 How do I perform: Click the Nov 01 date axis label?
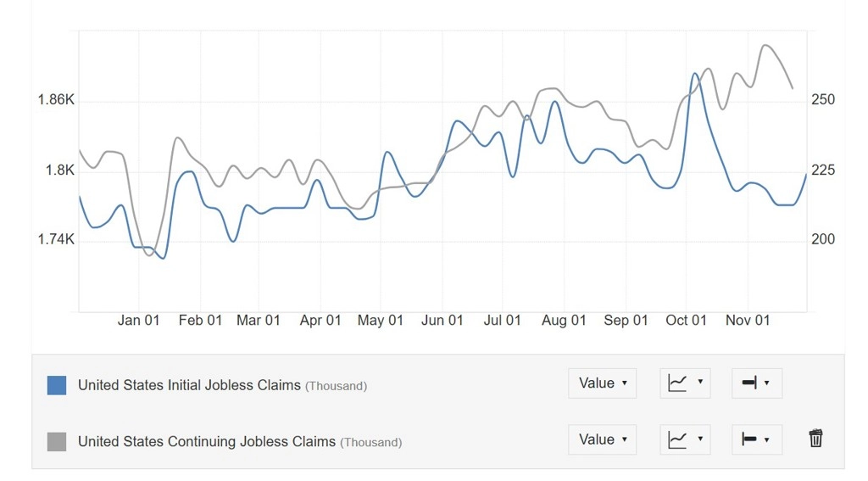[x=748, y=321]
